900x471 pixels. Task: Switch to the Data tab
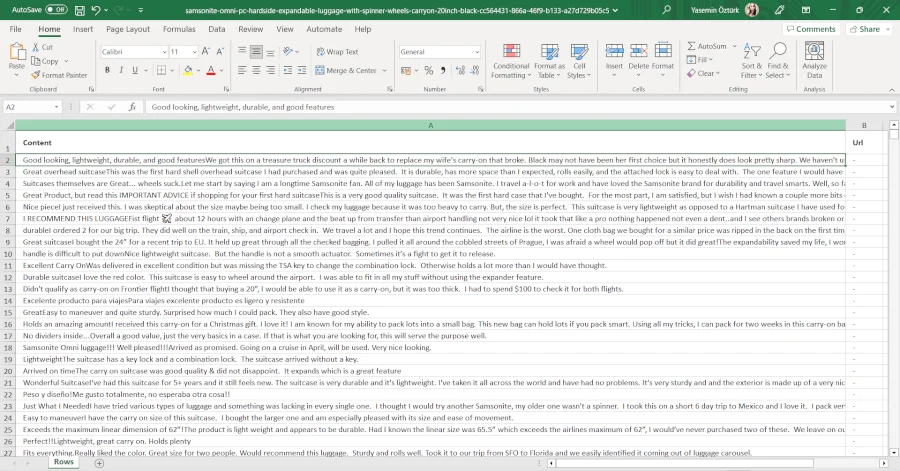(216, 29)
